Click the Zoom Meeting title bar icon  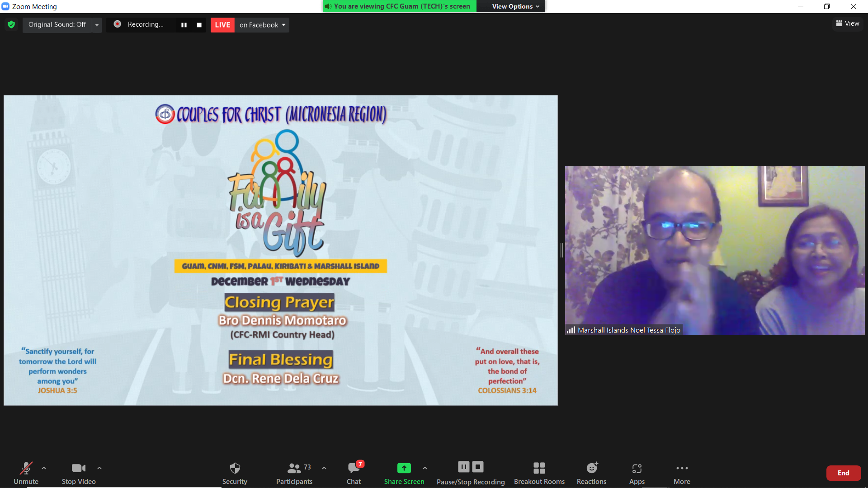coord(5,6)
